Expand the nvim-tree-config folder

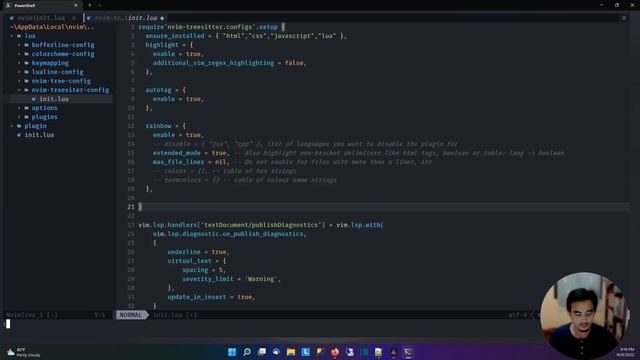19,81
